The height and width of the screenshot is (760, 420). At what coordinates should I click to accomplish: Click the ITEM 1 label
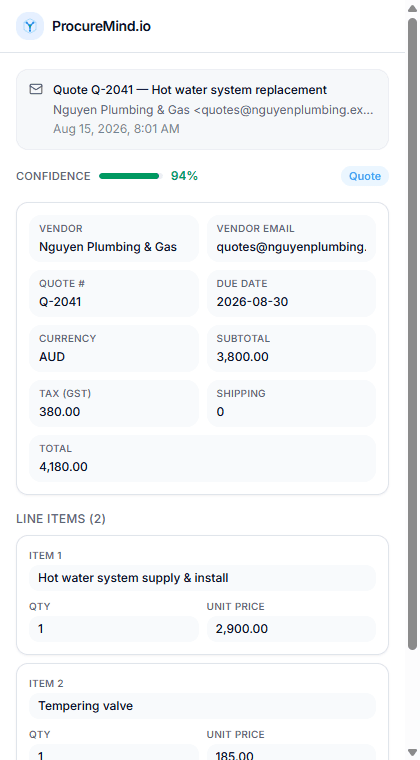coord(46,555)
